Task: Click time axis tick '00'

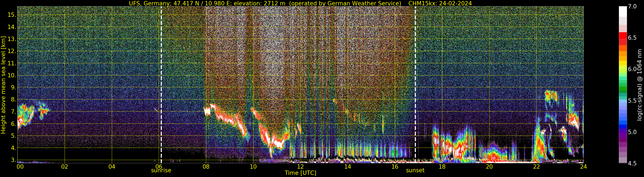Action: click(x=20, y=166)
